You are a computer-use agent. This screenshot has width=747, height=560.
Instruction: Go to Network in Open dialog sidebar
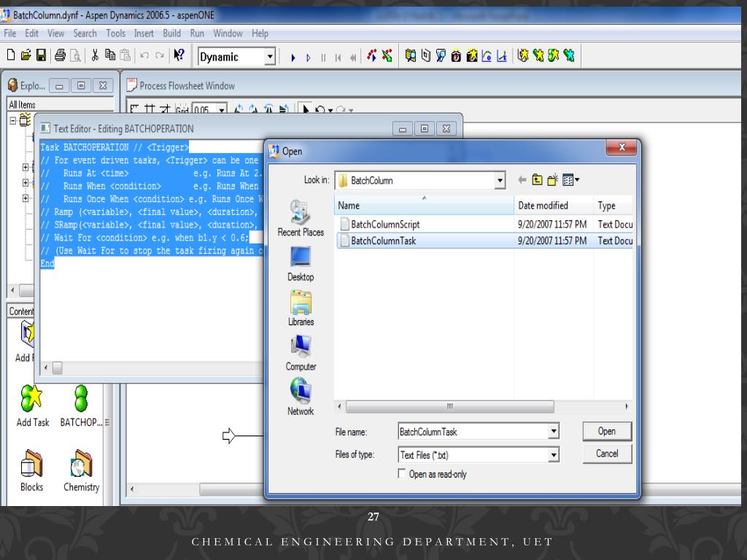(x=301, y=397)
